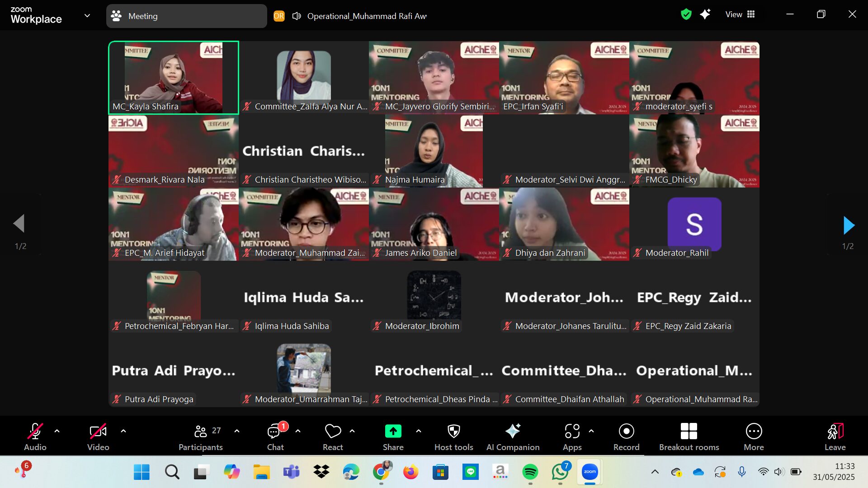Open Spotify from the taskbar
Image resolution: width=868 pixels, height=488 pixels.
tap(530, 472)
